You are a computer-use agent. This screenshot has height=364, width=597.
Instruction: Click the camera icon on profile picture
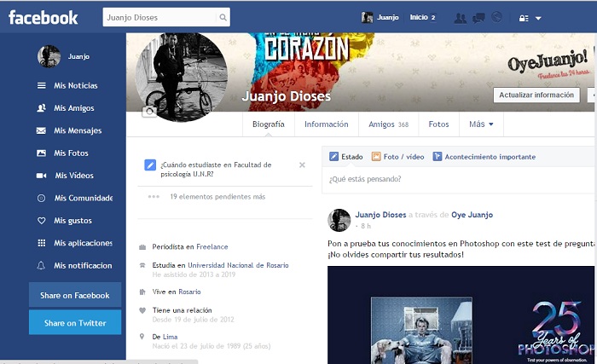tap(149, 112)
